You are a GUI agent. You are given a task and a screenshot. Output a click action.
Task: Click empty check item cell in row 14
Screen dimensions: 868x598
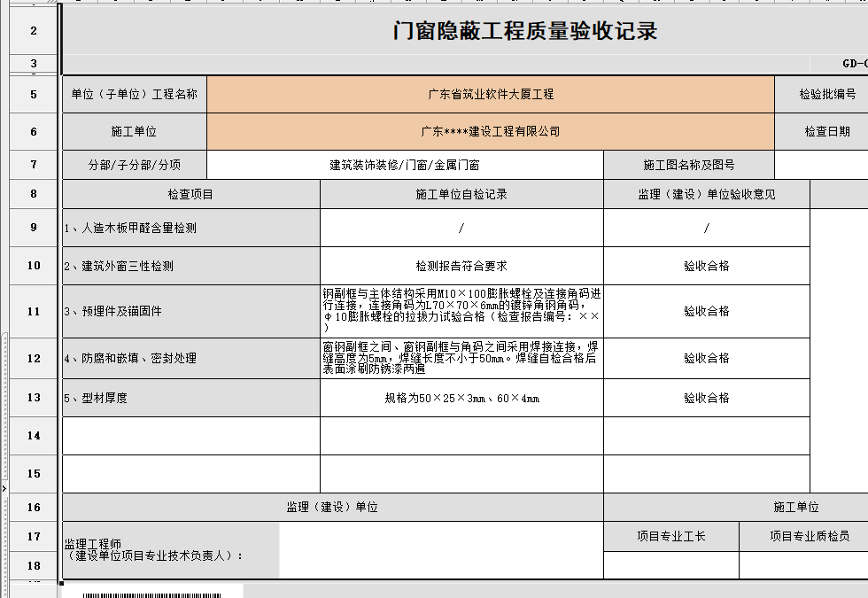point(191,436)
